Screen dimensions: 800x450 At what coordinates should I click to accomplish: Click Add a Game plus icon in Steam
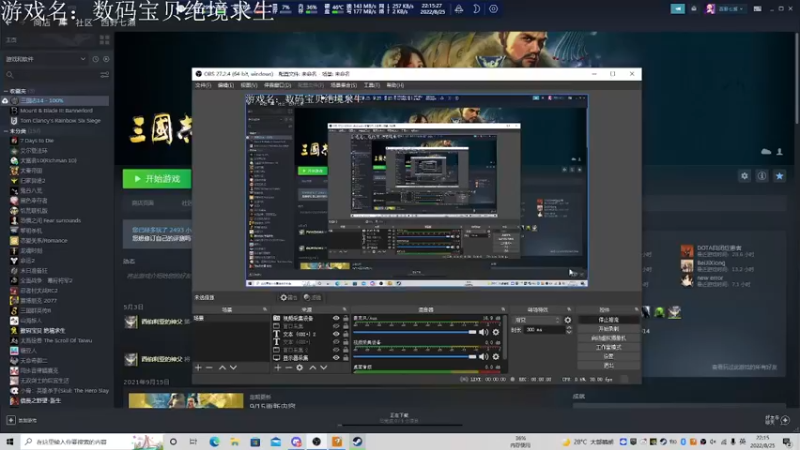click(11, 420)
